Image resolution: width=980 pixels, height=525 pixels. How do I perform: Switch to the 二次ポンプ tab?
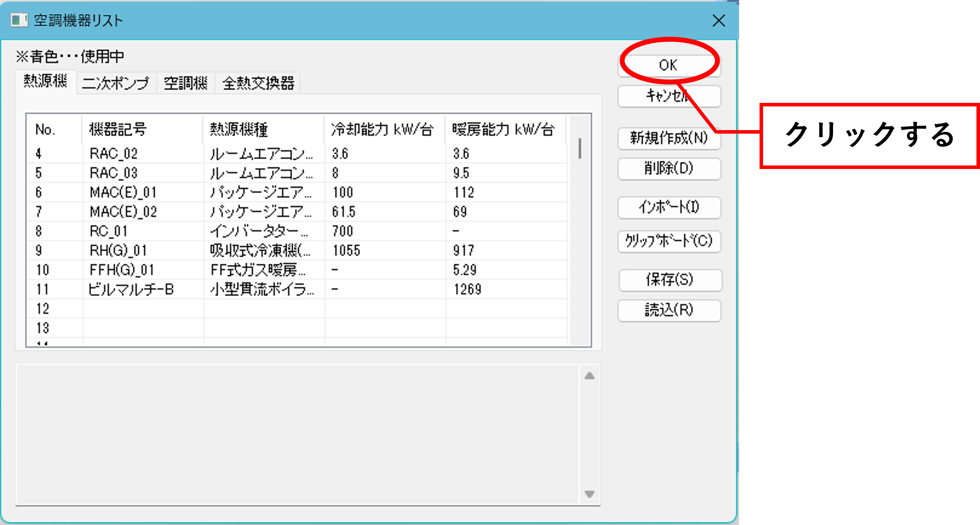(116, 83)
